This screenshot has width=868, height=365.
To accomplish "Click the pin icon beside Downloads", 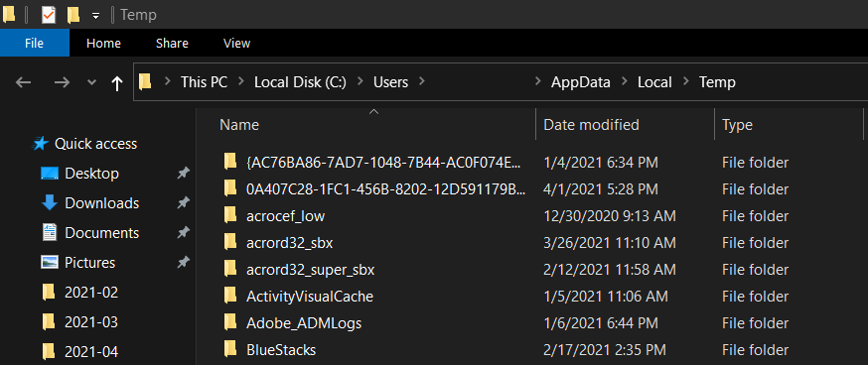I will pyautogui.click(x=183, y=203).
